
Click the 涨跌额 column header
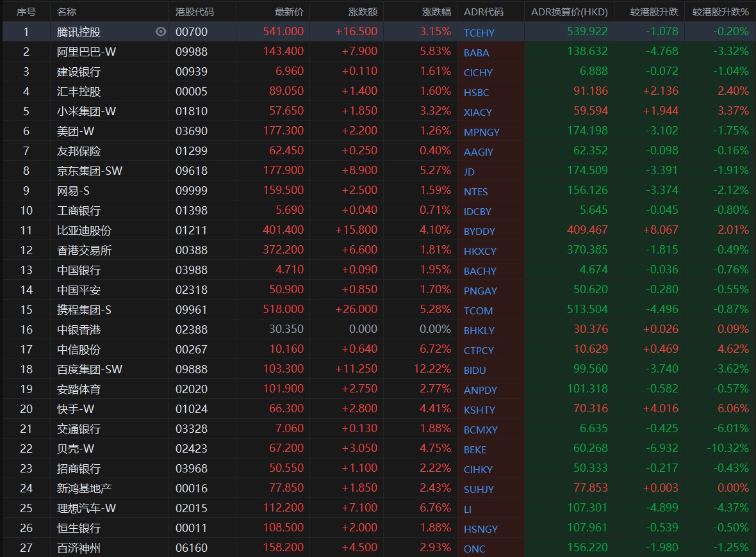click(363, 12)
